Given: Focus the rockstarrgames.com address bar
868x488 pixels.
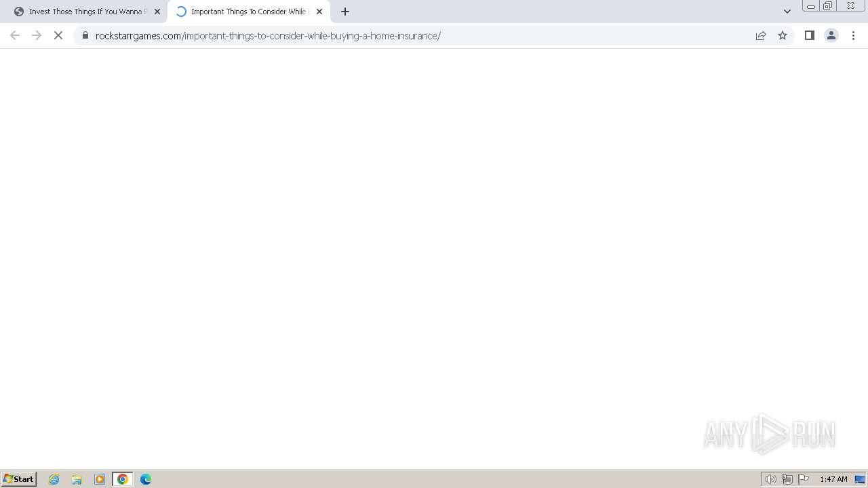Looking at the screenshot, I should tap(420, 35).
